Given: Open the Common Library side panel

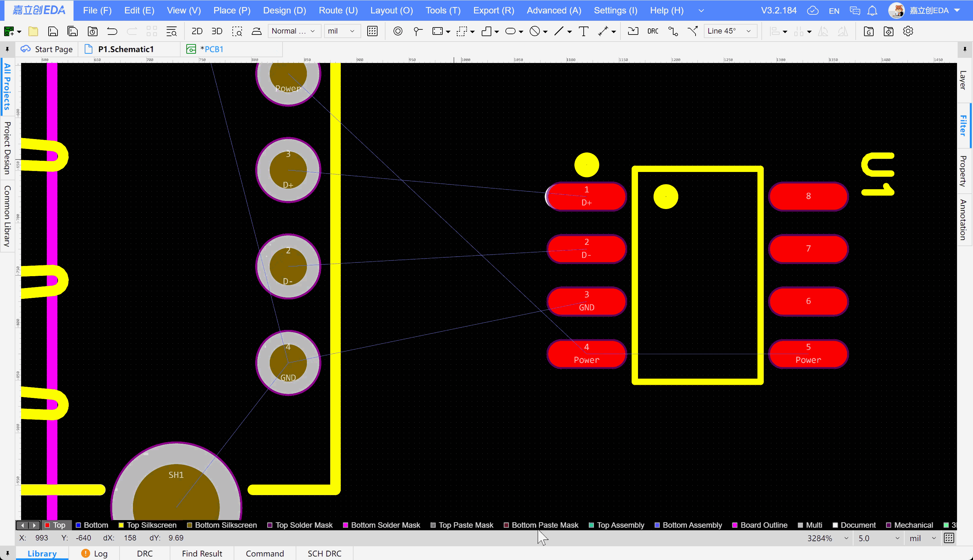Looking at the screenshot, I should coord(7,216).
